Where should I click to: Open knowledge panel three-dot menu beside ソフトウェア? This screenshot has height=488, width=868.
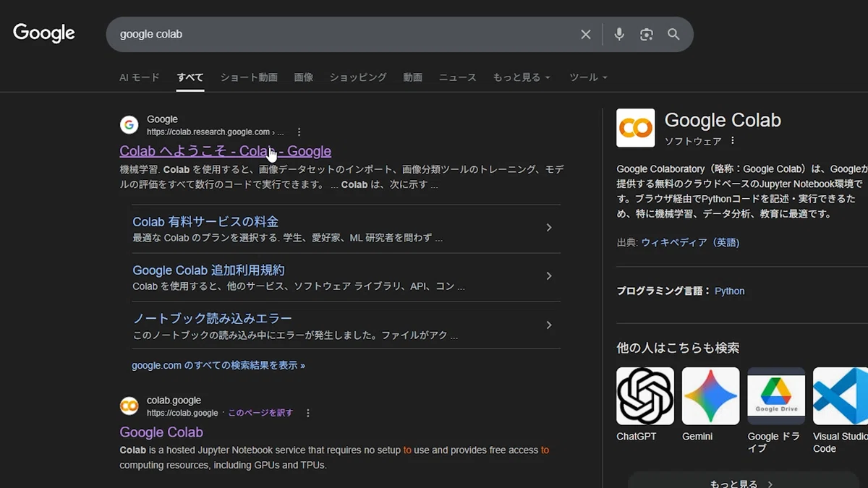733,141
